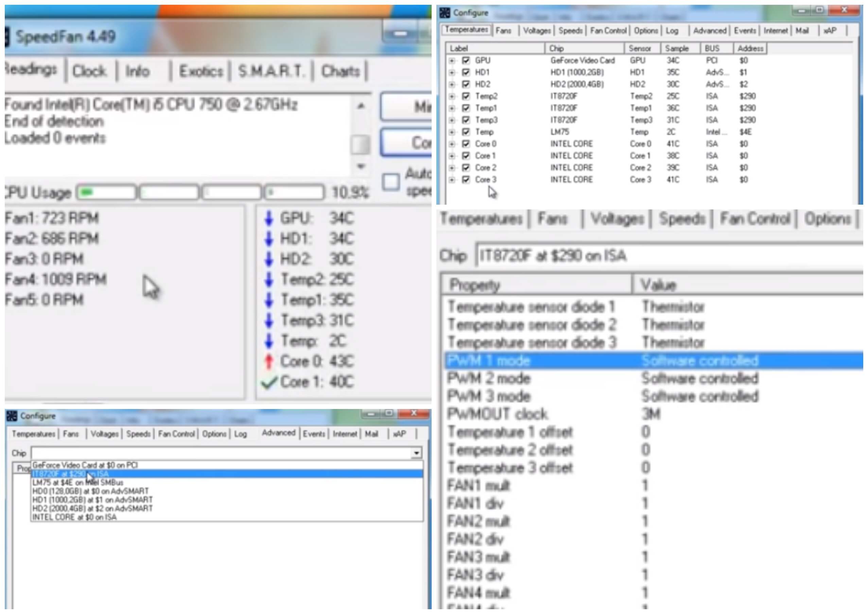The width and height of the screenshot is (868, 614).
Task: Click the arrow icon beside Temp1: 35C
Action: tap(269, 300)
